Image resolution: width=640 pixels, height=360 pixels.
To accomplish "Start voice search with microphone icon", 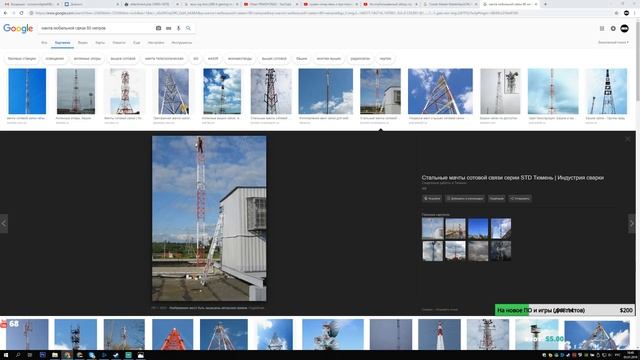I will click(178, 28).
